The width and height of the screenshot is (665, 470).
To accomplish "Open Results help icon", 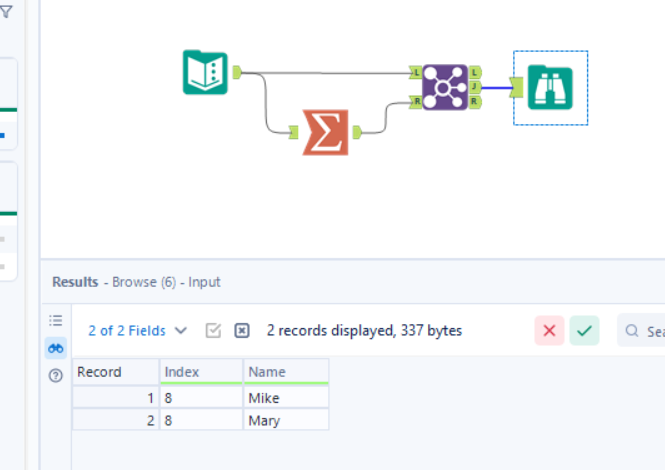I will 56,375.
